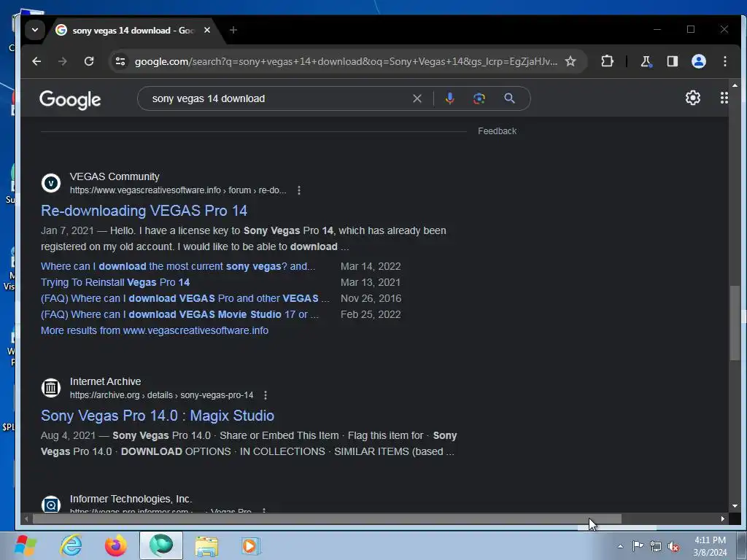Click the scroll up arrow of page scrollbar

point(735,85)
